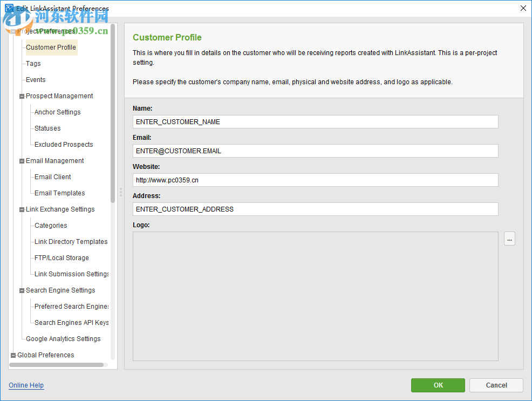The image size is (532, 401).
Task: Select Customer Profile in the tree
Action: click(x=51, y=47)
